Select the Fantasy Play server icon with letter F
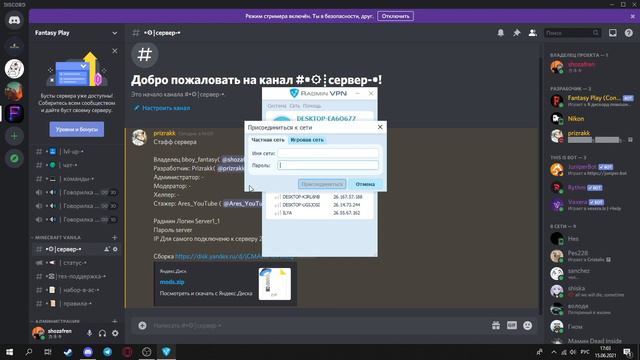This screenshot has height=360, width=640. pyautogui.click(x=14, y=113)
